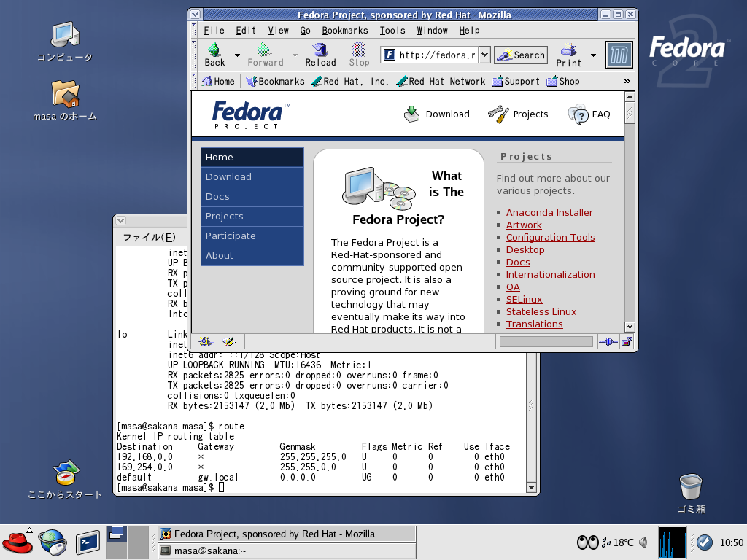Open the Bookmarks folder on the personal toolbar

pyautogui.click(x=275, y=82)
